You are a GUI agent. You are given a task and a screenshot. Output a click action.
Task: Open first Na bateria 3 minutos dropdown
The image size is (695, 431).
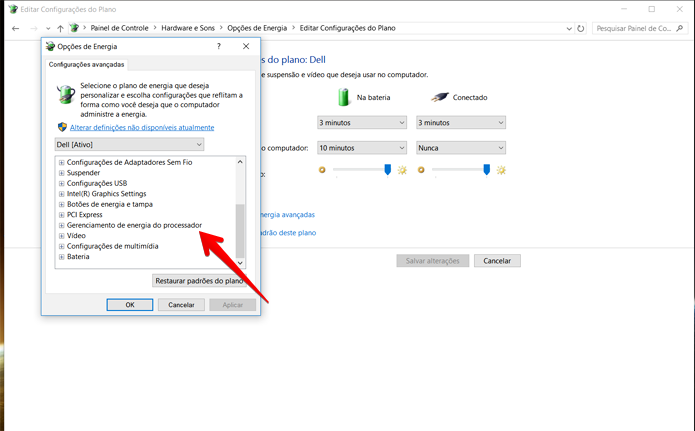point(362,122)
